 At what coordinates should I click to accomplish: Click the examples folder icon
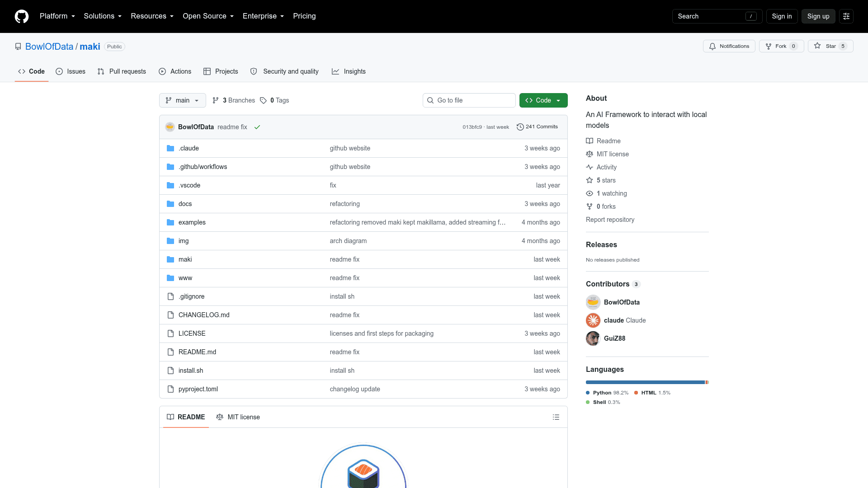coord(170,222)
